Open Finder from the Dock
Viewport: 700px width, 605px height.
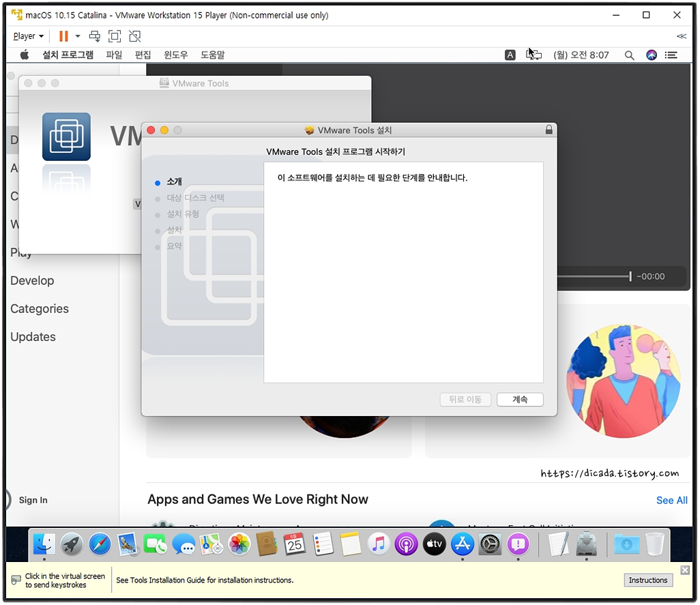tap(44, 544)
